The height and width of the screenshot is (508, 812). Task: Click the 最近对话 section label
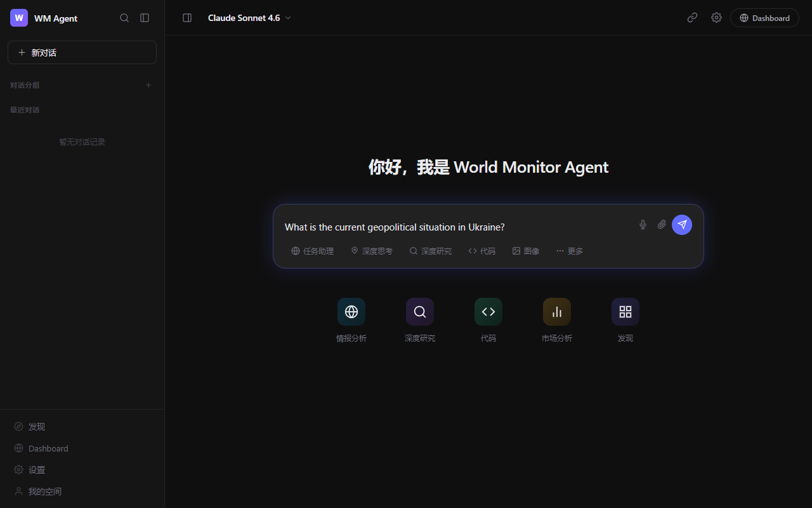(x=25, y=110)
